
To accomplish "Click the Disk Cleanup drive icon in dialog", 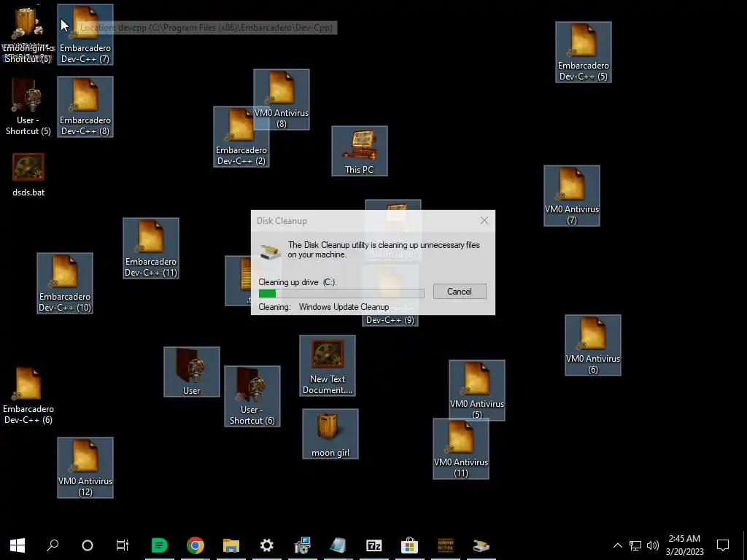I will pyautogui.click(x=271, y=251).
